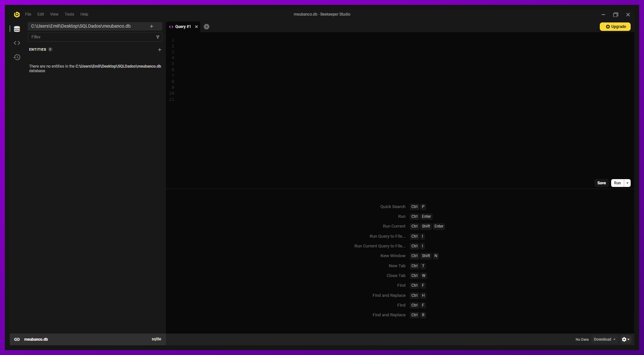
Task: Add a new entity with the plus icon
Action: (160, 50)
